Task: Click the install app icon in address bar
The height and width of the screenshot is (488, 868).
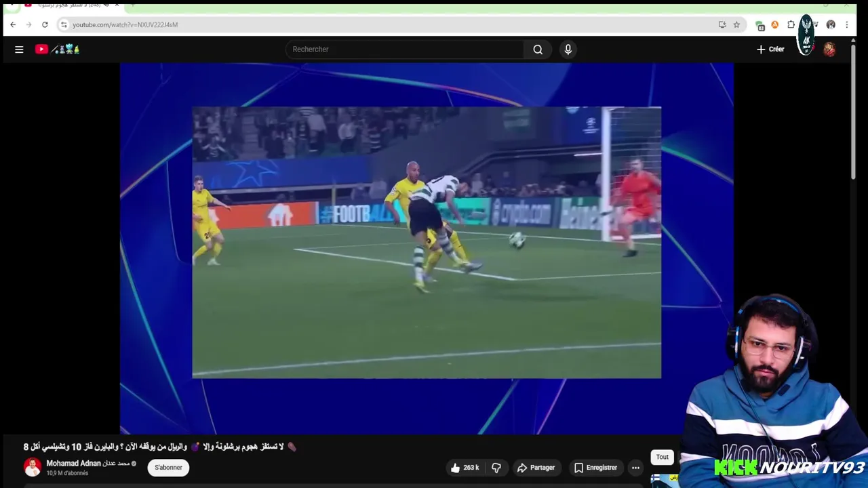Action: point(722,24)
